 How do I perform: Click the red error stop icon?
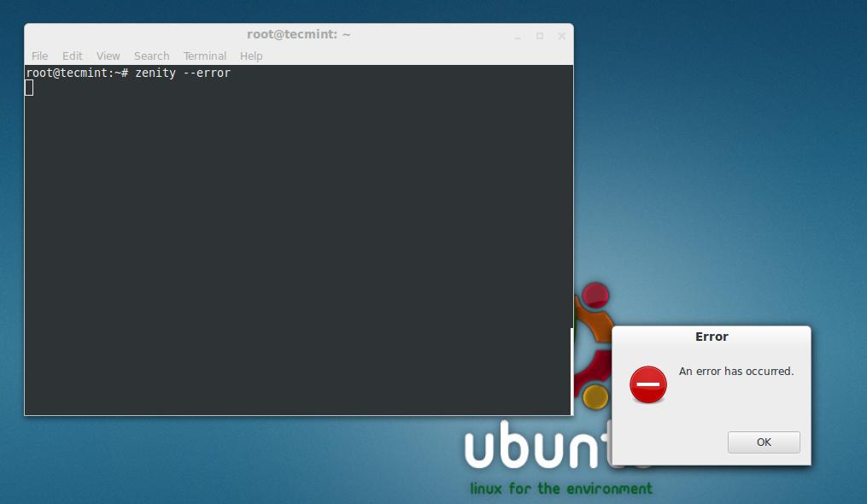pos(648,384)
